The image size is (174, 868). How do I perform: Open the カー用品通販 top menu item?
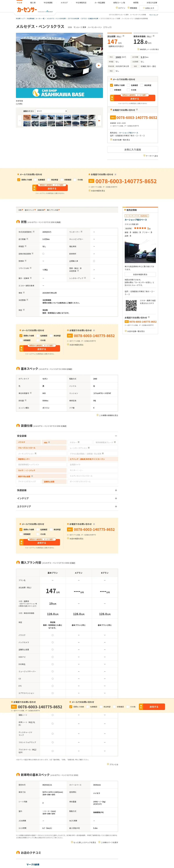(x=100, y=3)
